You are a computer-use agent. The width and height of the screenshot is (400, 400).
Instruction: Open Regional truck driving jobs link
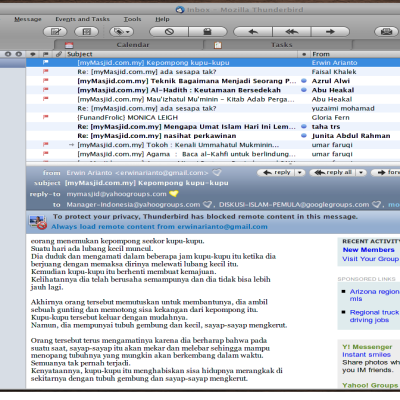click(x=374, y=316)
